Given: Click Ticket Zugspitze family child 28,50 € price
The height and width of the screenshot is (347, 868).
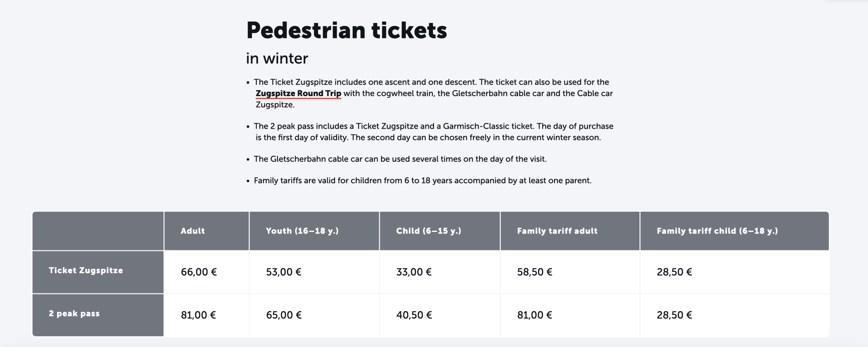Looking at the screenshot, I should pyautogui.click(x=674, y=272).
